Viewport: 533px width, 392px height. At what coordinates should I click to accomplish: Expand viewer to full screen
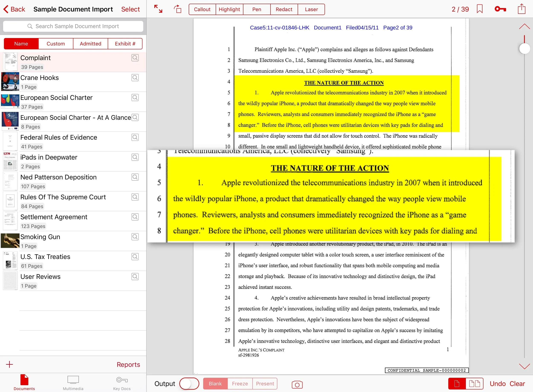[158, 9]
